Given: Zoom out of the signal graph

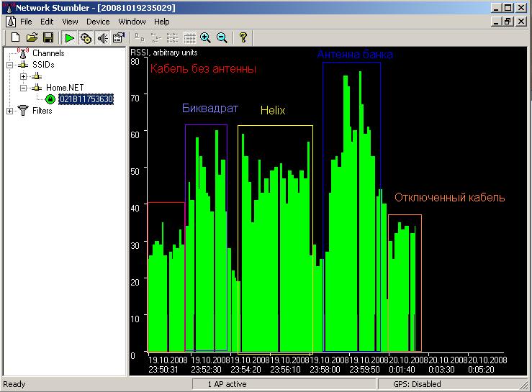Looking at the screenshot, I should [222, 37].
